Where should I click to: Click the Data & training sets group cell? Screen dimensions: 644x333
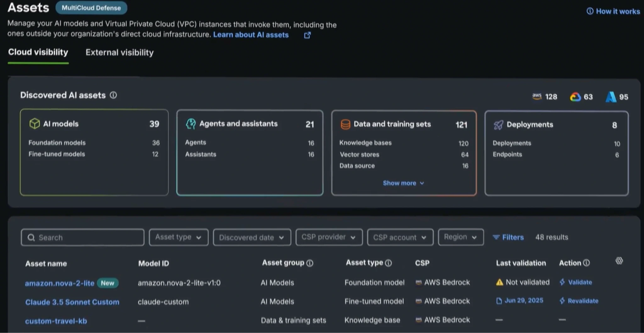[293, 320]
